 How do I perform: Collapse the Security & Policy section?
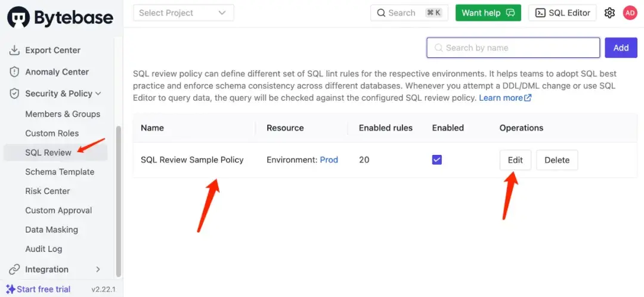pyautogui.click(x=98, y=94)
